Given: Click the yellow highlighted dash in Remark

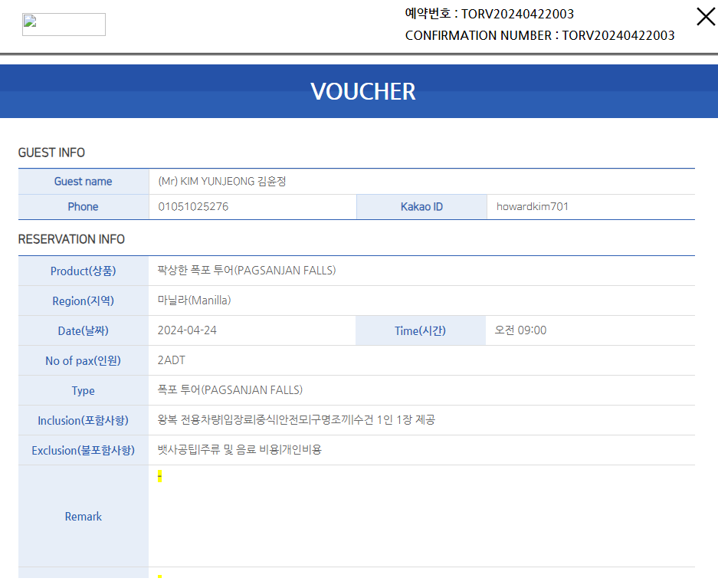Looking at the screenshot, I should click(x=159, y=476).
